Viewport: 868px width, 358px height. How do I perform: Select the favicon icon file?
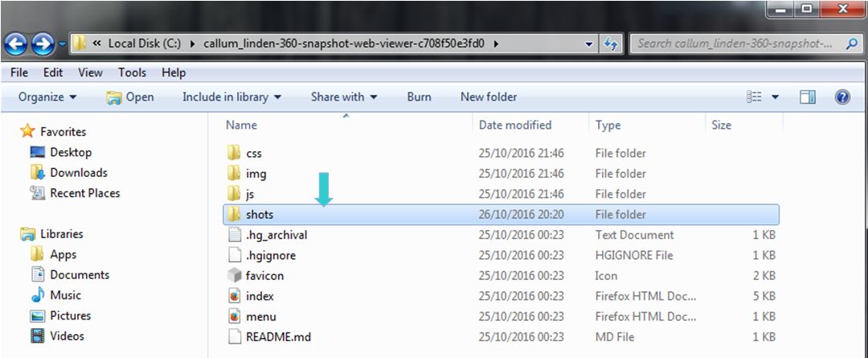pyautogui.click(x=264, y=276)
